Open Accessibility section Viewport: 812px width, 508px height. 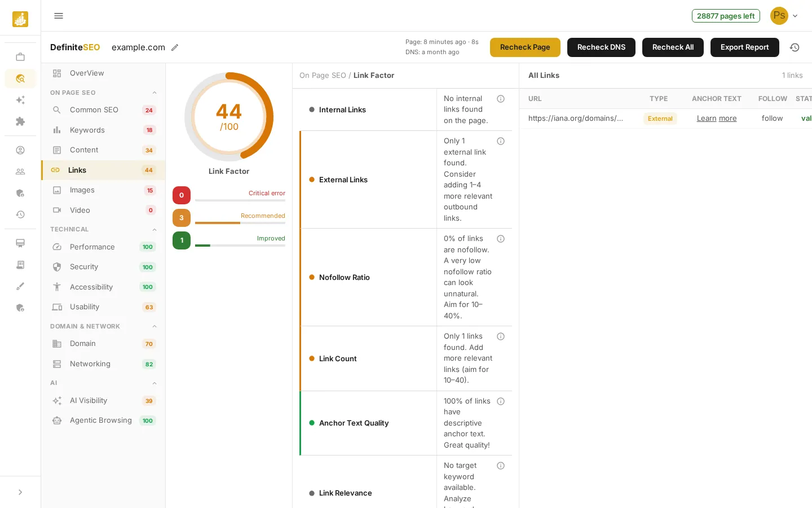click(103, 287)
